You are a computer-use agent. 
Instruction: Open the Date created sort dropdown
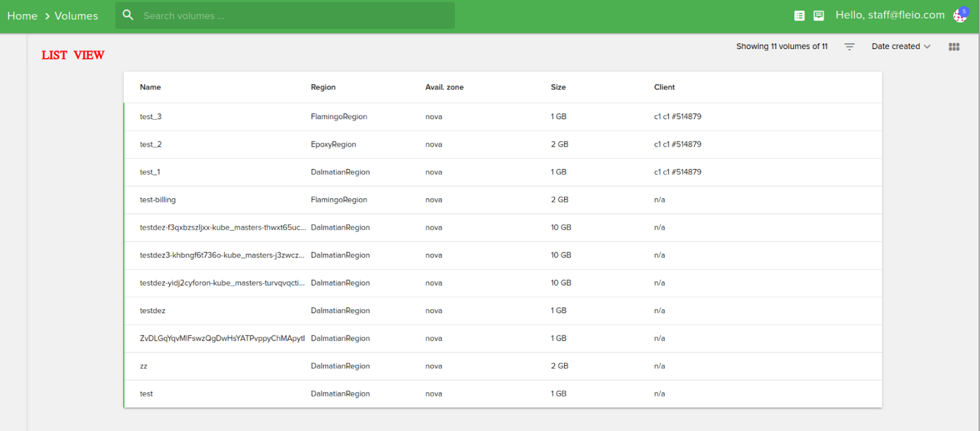tap(896, 46)
